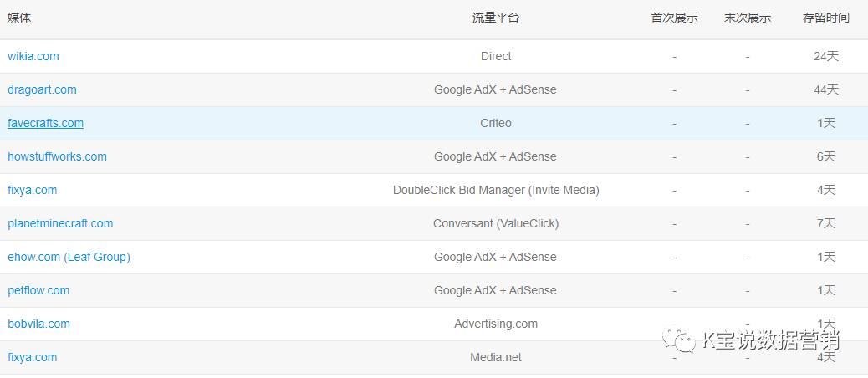Click the 首次展示 column header
868x378 pixels.
674,18
